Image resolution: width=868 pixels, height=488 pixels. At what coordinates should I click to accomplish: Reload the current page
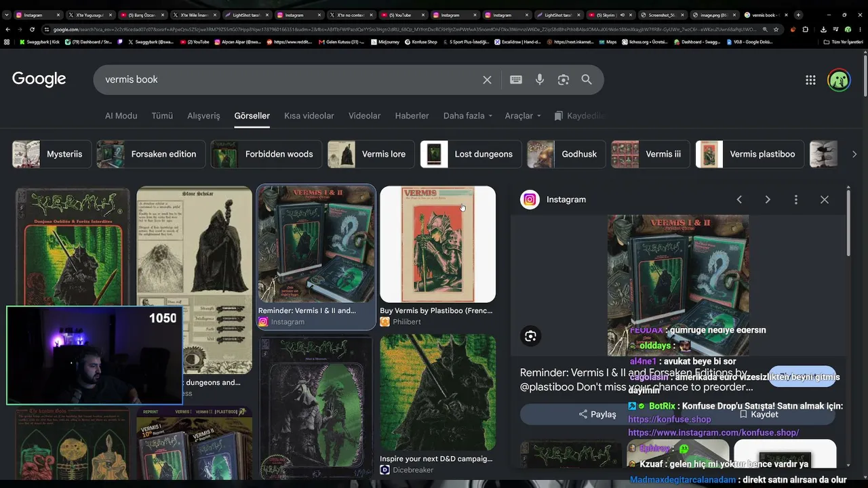point(33,29)
